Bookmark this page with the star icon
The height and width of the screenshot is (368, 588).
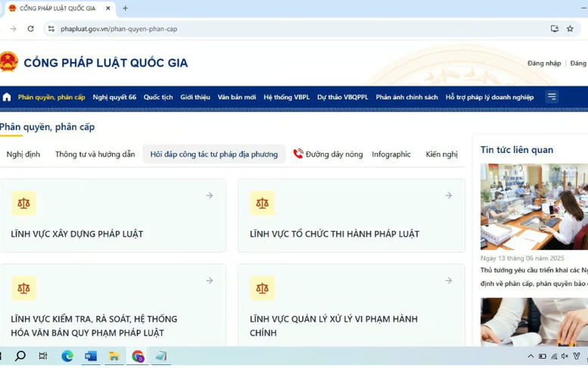(570, 29)
